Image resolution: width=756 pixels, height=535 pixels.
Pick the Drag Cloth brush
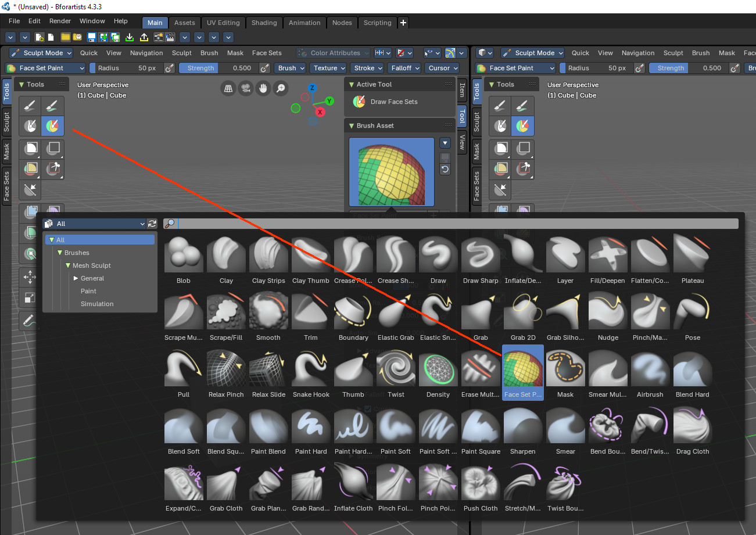point(693,429)
